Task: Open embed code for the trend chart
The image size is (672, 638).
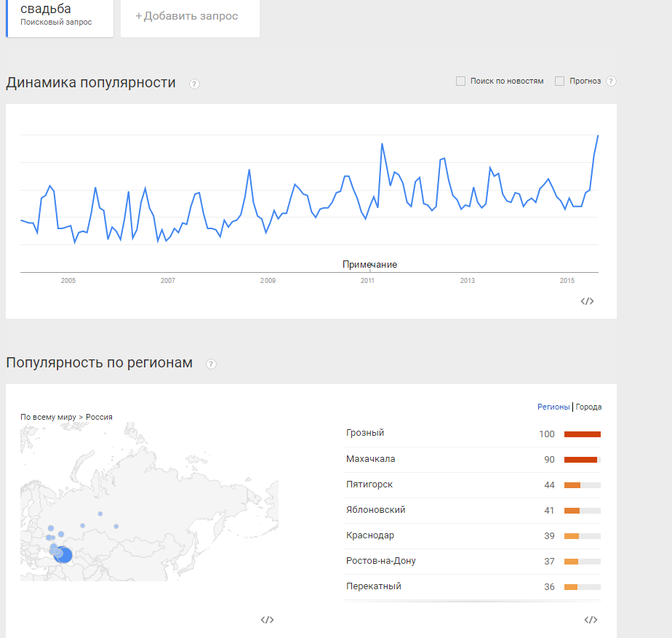Action: (588, 301)
